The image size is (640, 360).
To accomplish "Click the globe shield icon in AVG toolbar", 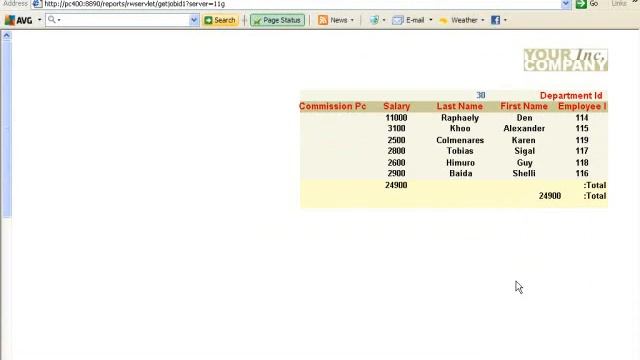I will tap(374, 20).
